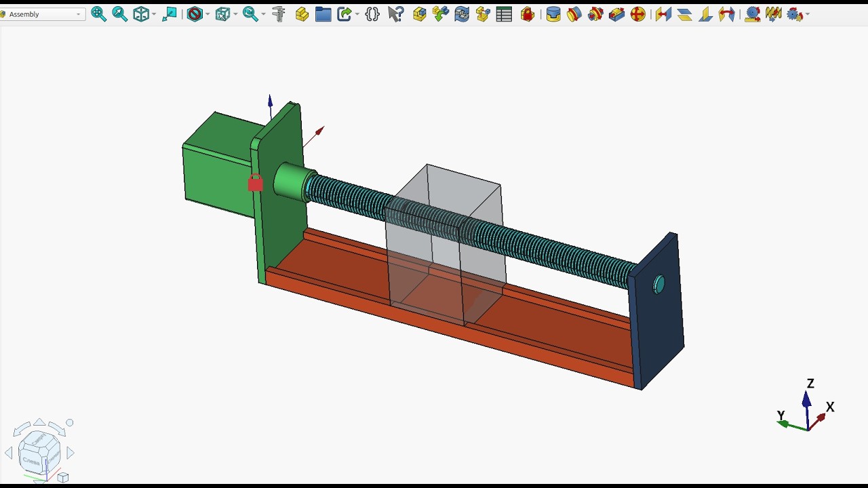Click the update imported parts green arrow icon
868x488 pixels.
(x=441, y=14)
